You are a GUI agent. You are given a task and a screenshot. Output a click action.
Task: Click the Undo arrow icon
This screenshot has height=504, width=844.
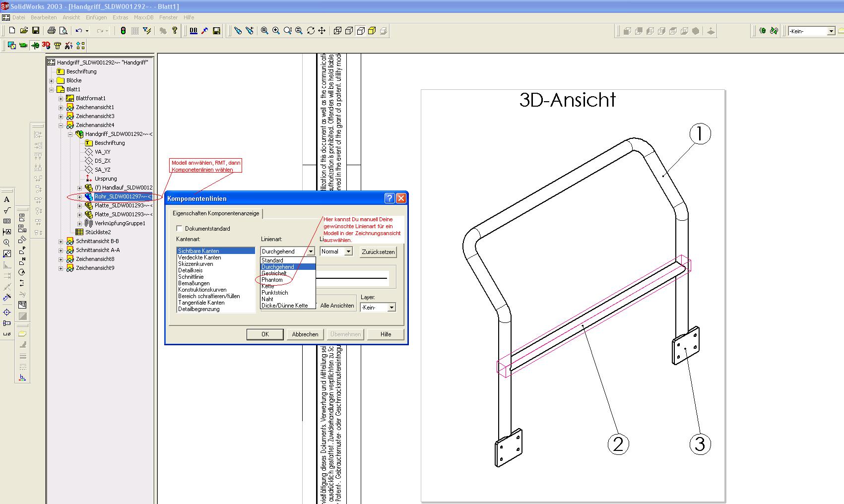[x=79, y=31]
